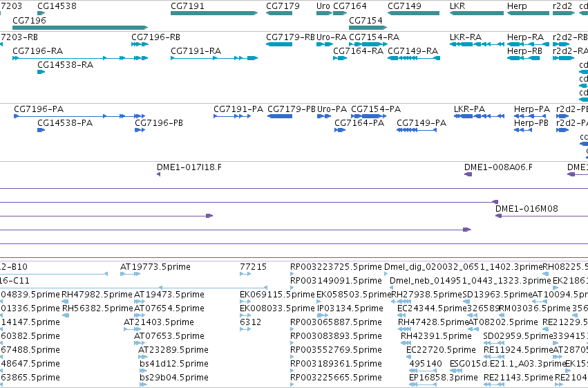Open EST feature 495140

click(426, 364)
